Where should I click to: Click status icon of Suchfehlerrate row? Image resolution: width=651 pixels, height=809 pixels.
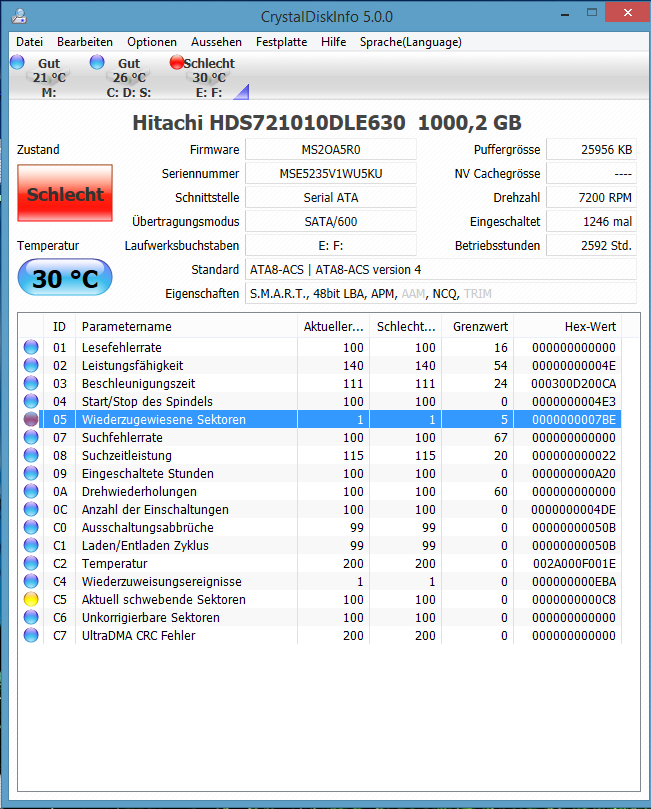[31, 438]
